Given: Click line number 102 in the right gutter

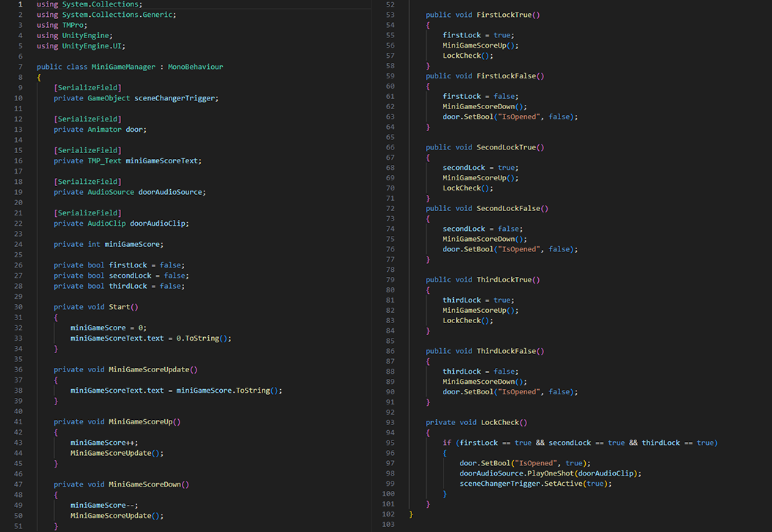Looking at the screenshot, I should tap(390, 514).
